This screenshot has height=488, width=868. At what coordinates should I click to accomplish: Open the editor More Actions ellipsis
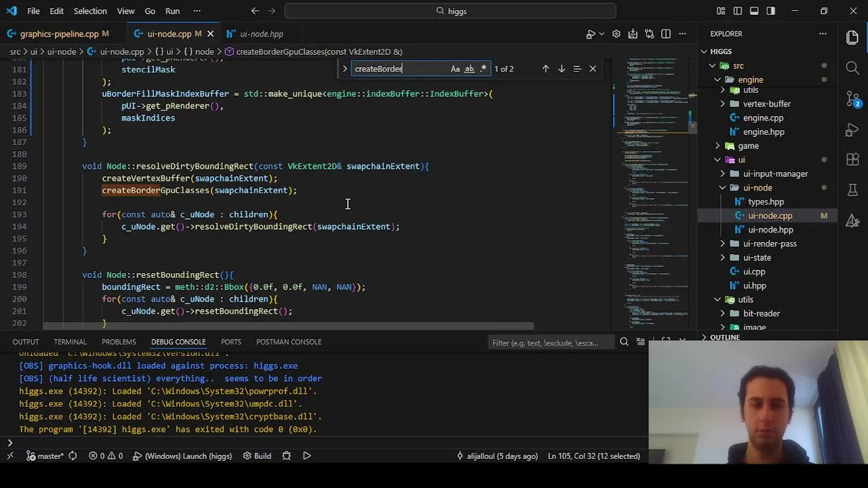coord(683,34)
